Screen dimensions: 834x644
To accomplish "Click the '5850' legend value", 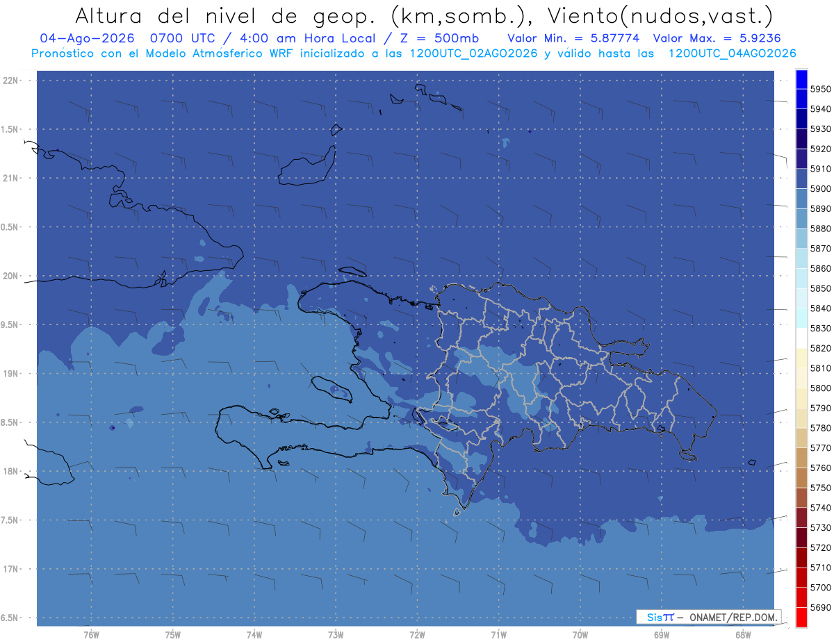I will pyautogui.click(x=821, y=288).
